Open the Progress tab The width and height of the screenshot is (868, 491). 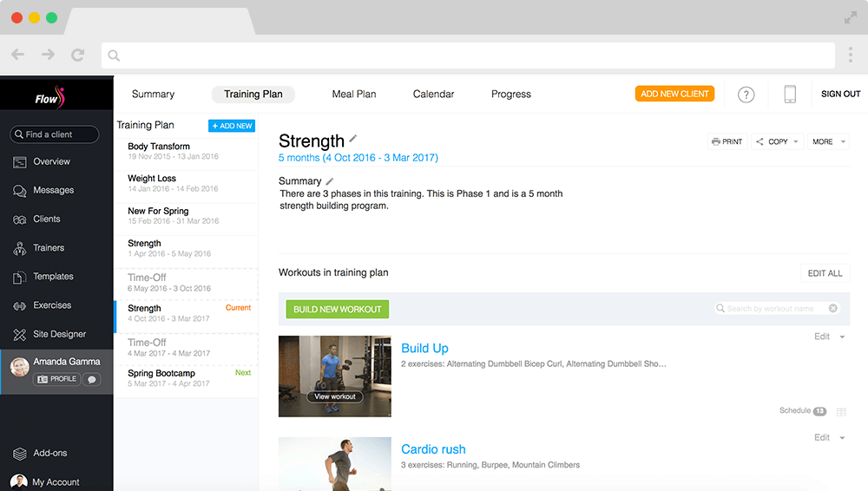(511, 94)
